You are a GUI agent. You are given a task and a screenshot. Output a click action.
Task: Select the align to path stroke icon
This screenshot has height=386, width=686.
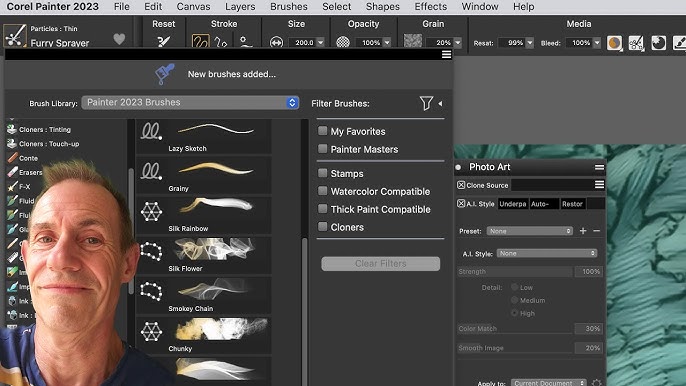tap(245, 42)
